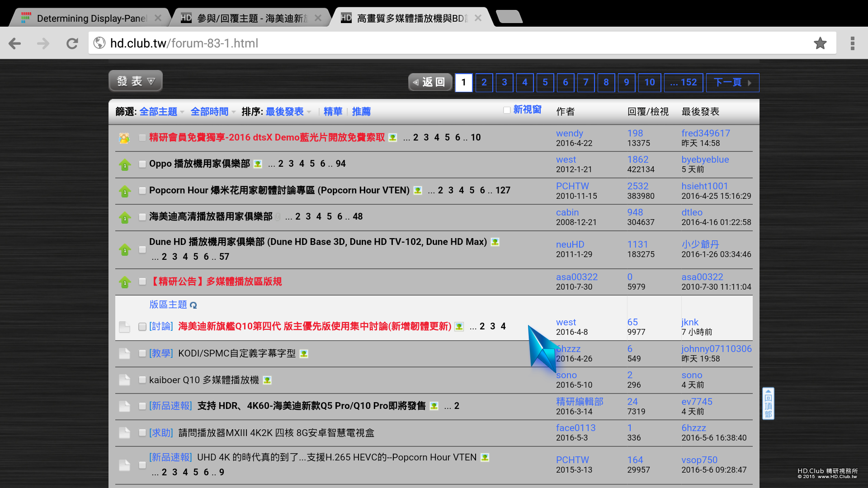868x488 pixels.
Task: Tick checkbox beside KODI/SPMC thread
Action: [142, 353]
